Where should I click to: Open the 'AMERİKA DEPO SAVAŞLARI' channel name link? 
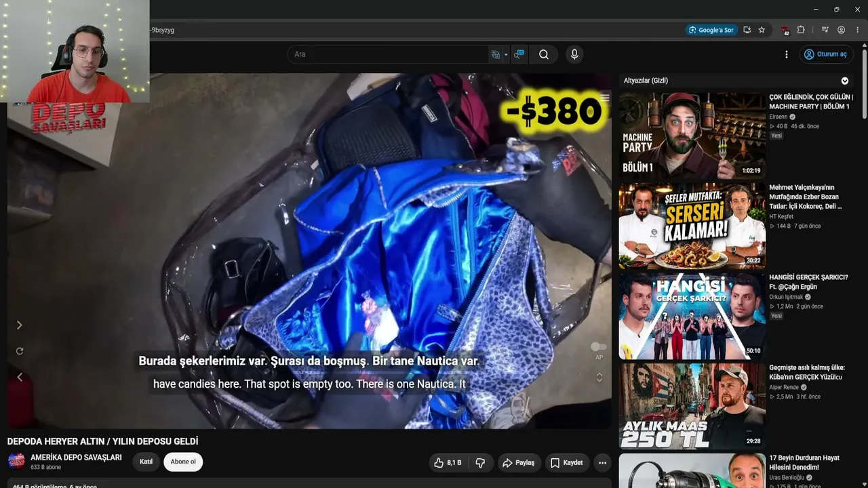pos(76,457)
